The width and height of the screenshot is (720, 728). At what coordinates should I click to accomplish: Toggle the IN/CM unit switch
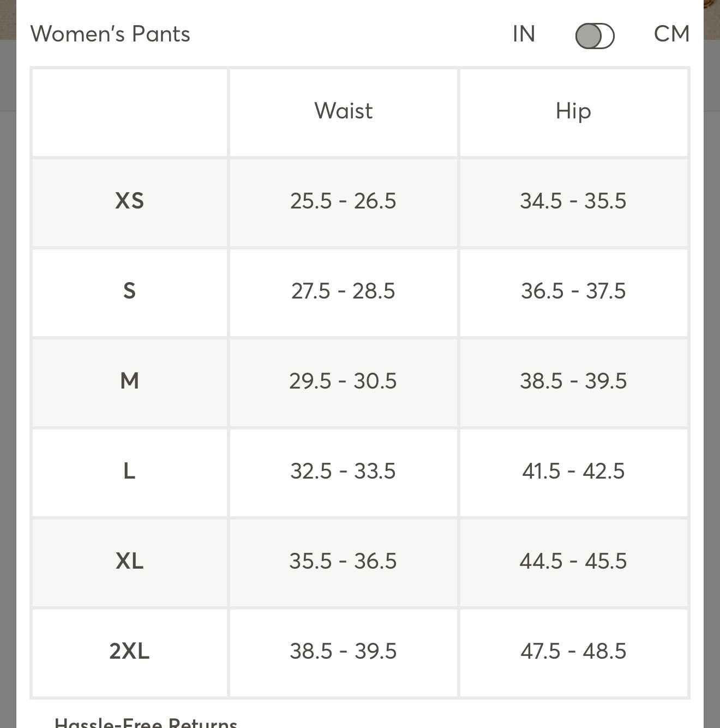click(595, 36)
